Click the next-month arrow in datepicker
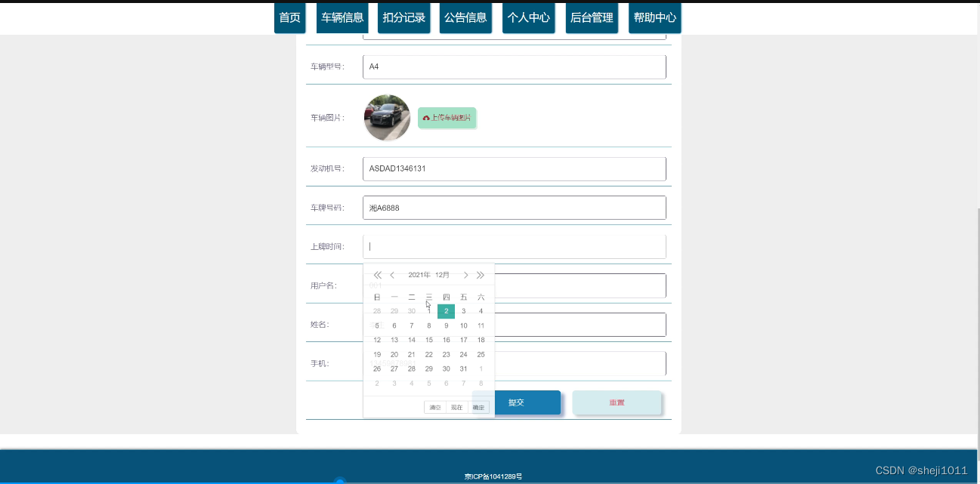980x484 pixels. coord(466,275)
